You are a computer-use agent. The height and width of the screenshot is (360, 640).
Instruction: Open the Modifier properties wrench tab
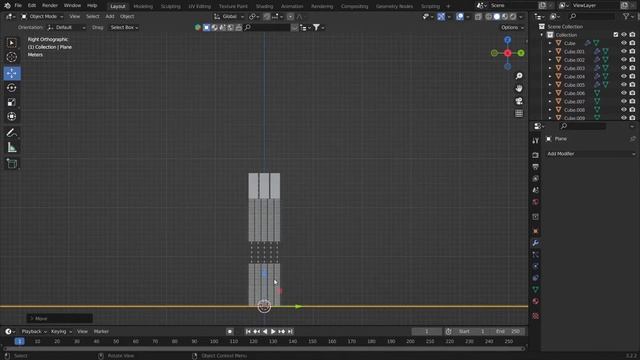(536, 243)
